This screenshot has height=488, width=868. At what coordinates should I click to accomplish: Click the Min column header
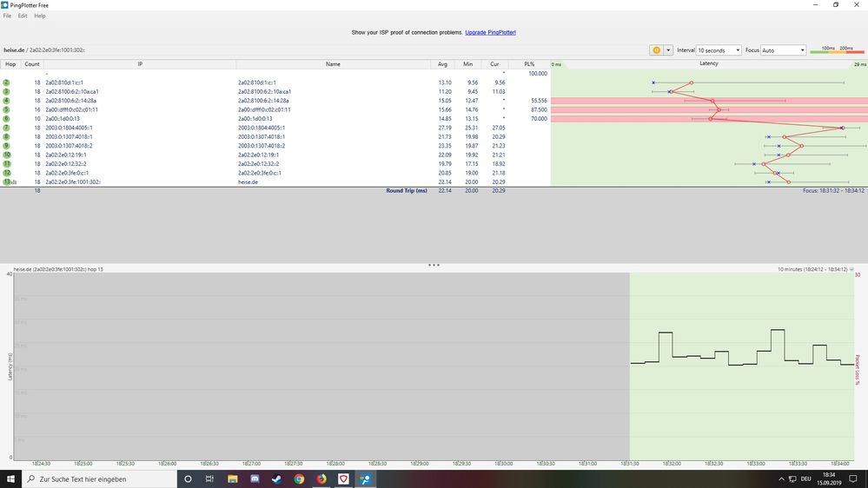pos(467,64)
